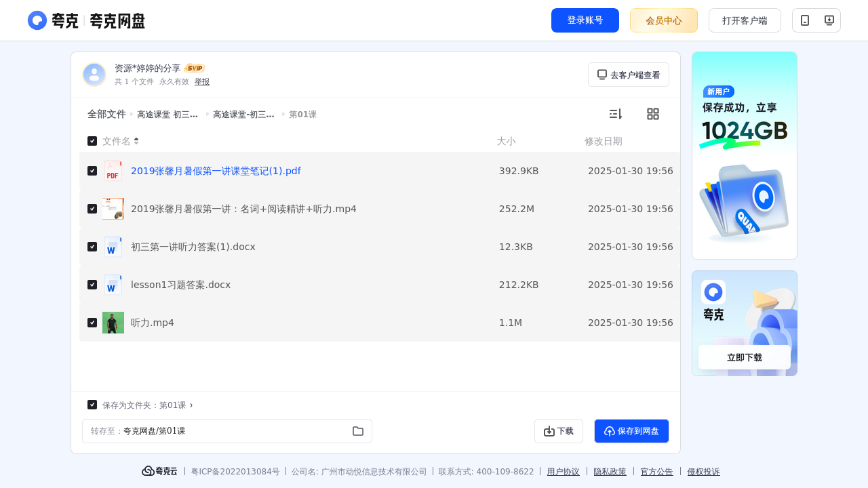The image size is (868, 488).
Task: Open file 初三第一讲听力答案(1).docx
Action: pos(193,247)
